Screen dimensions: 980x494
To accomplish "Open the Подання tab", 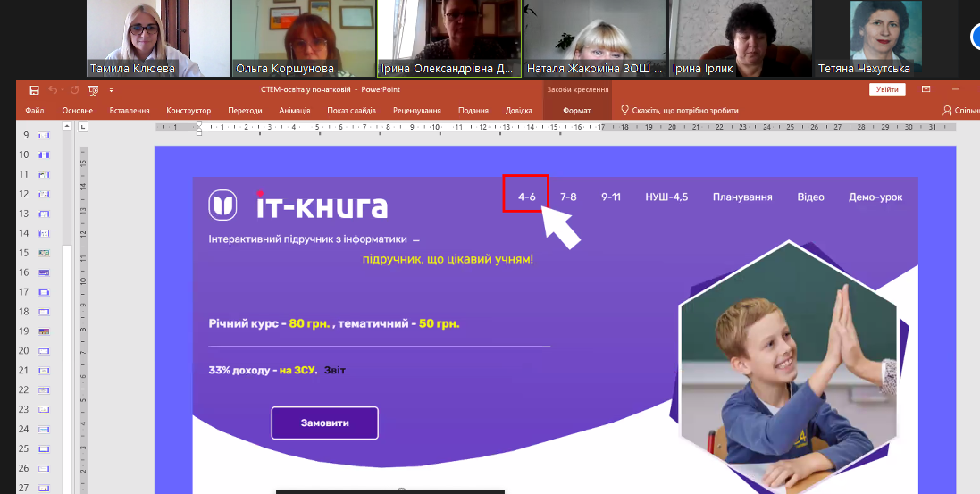I will point(473,111).
